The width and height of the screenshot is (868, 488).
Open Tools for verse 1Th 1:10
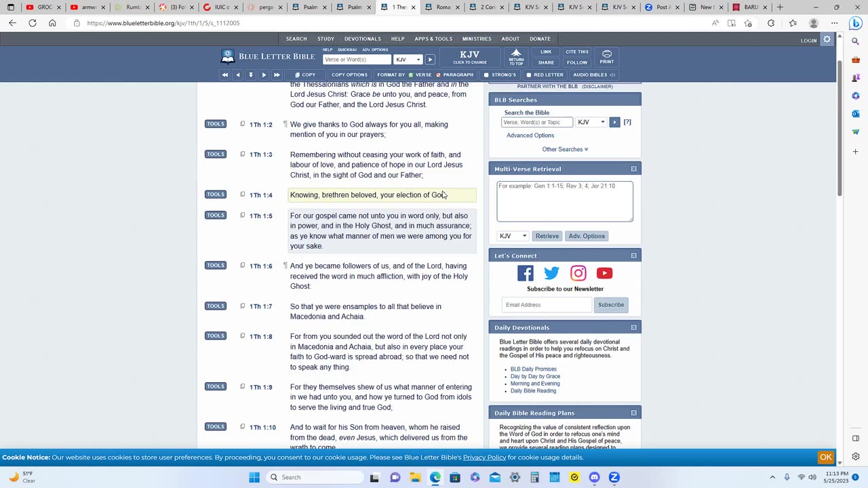pyautogui.click(x=216, y=426)
